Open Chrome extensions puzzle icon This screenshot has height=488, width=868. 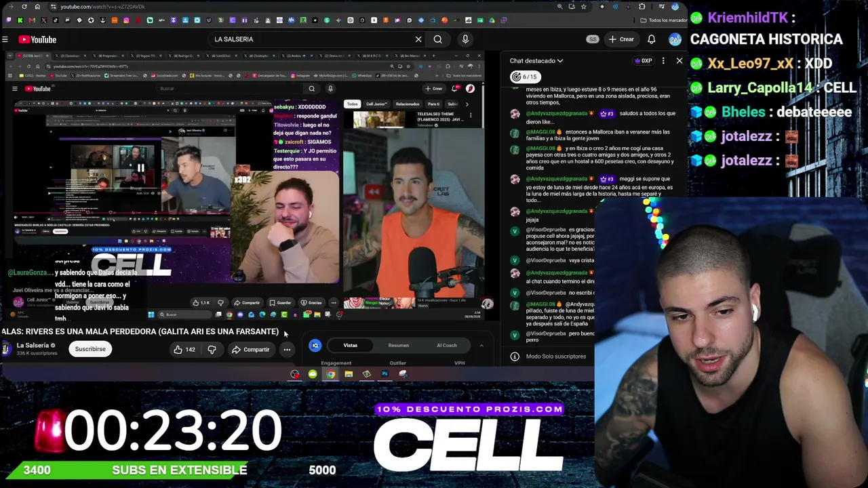[x=642, y=7]
